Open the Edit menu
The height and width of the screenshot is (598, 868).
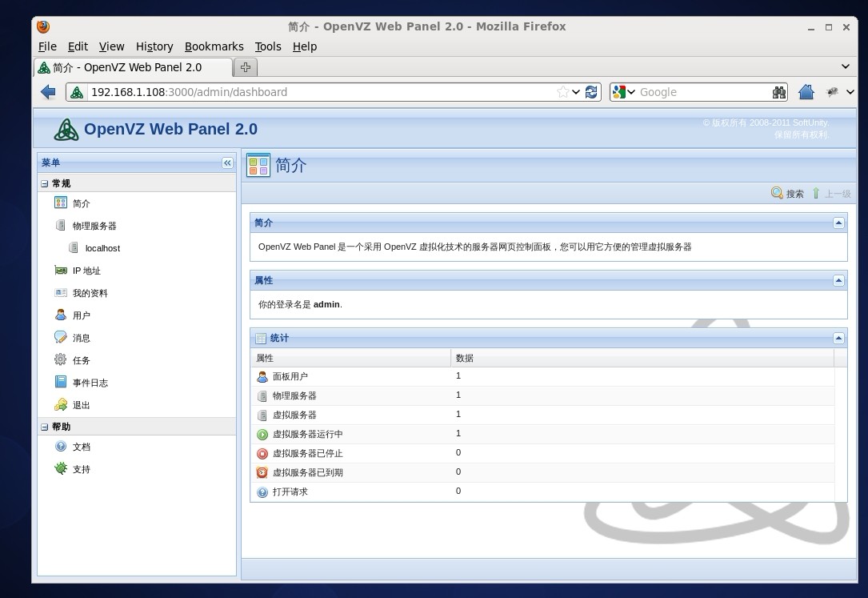[78, 46]
